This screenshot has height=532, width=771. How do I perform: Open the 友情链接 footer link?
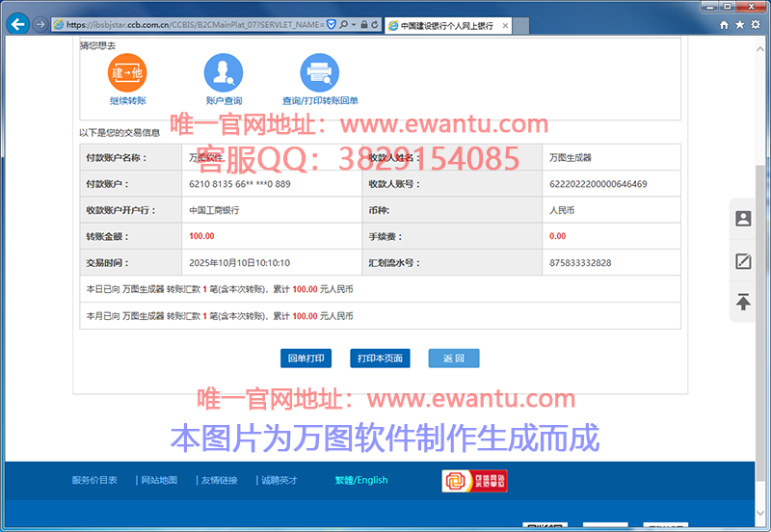click(220, 480)
